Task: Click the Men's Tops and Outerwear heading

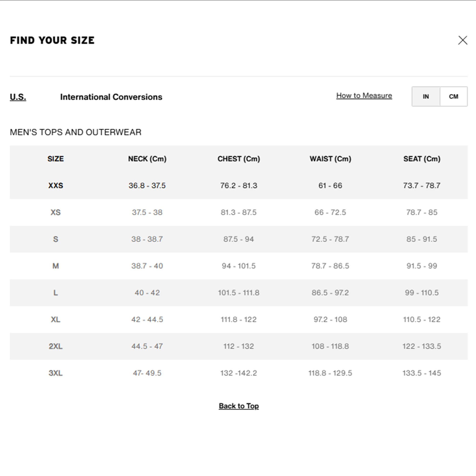Action: (x=76, y=132)
